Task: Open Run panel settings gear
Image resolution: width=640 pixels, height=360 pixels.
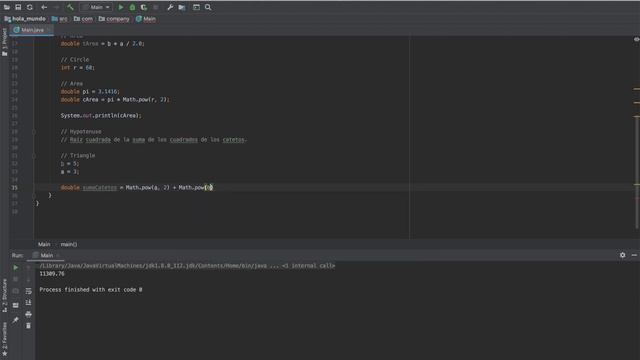Action: 622,255
